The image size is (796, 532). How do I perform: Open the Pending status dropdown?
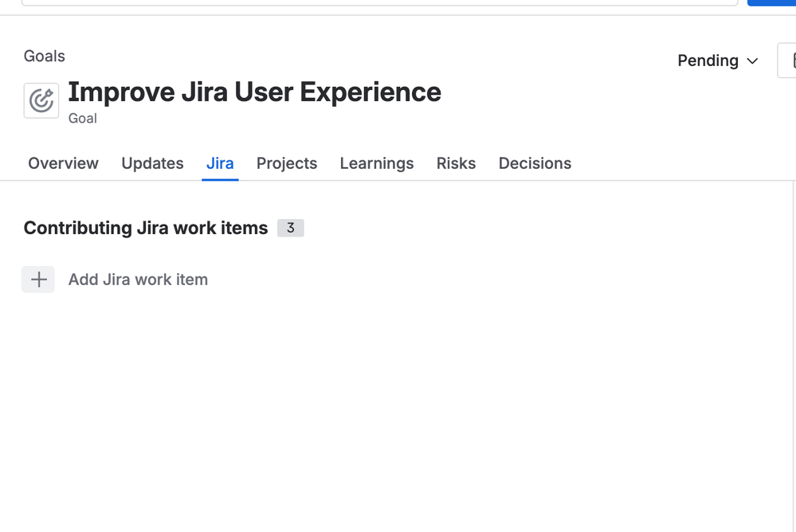[x=718, y=61]
